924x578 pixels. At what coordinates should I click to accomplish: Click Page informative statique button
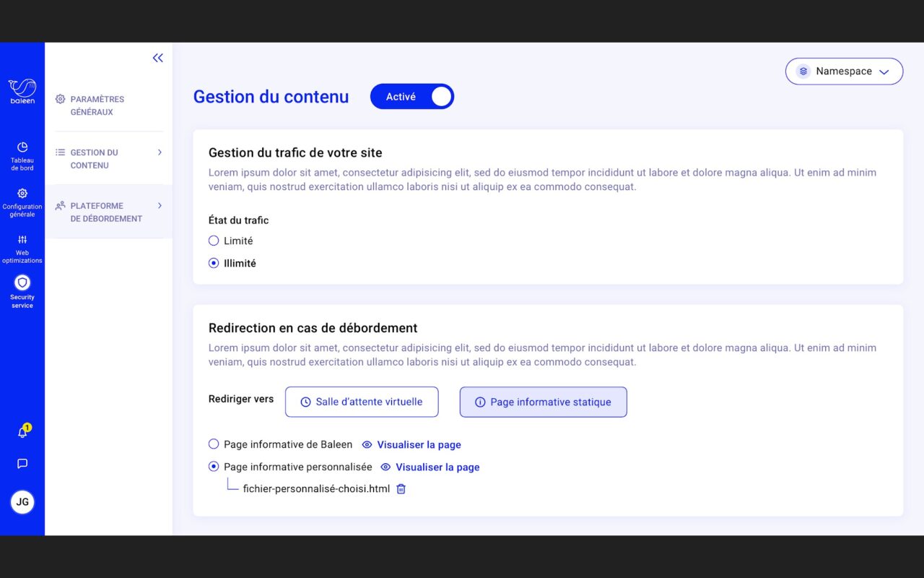tap(544, 402)
